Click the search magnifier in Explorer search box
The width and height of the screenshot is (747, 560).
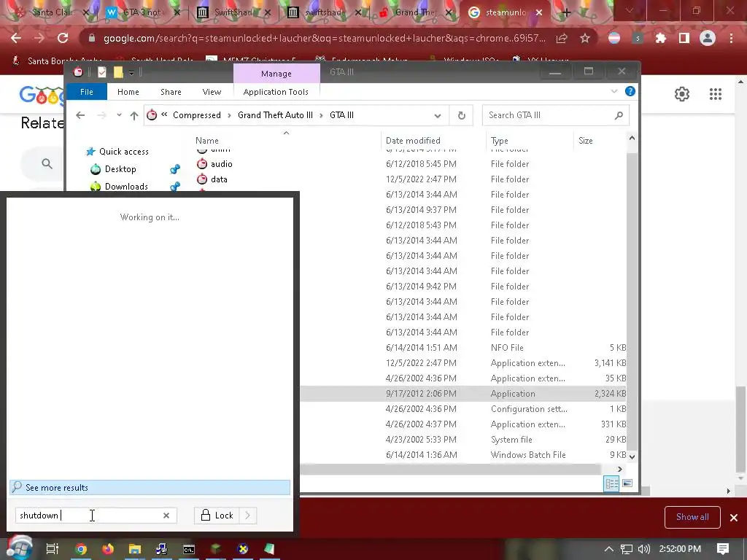pos(619,115)
